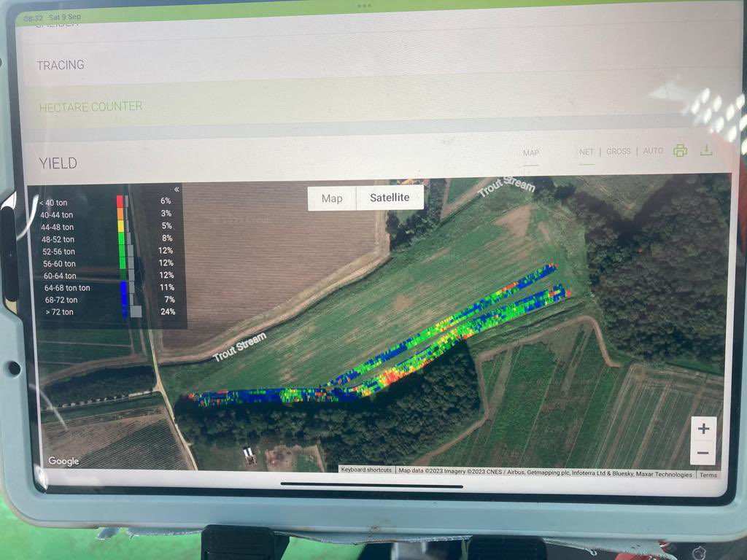
Task: Open the map Terms link
Action: click(708, 475)
